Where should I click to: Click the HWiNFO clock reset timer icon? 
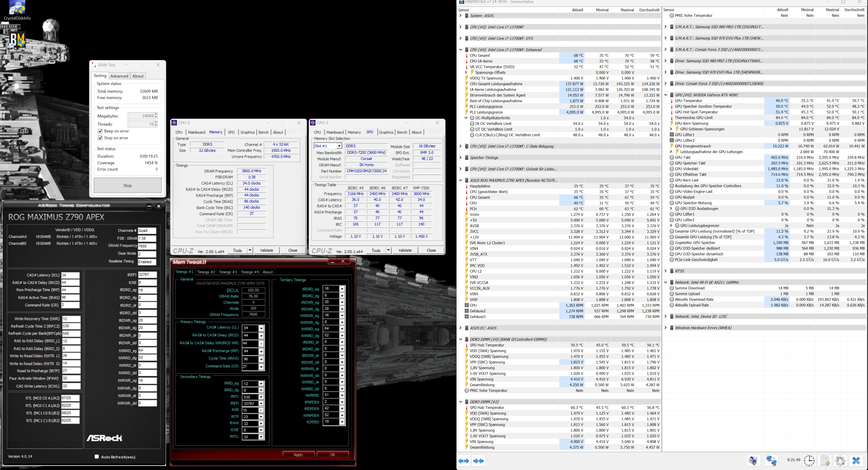pyautogui.click(x=809, y=460)
